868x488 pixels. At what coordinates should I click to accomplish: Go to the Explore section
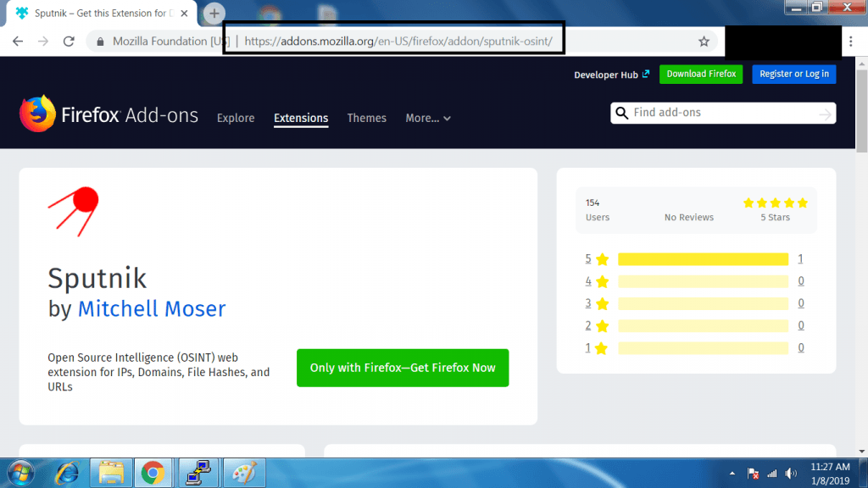(x=236, y=119)
